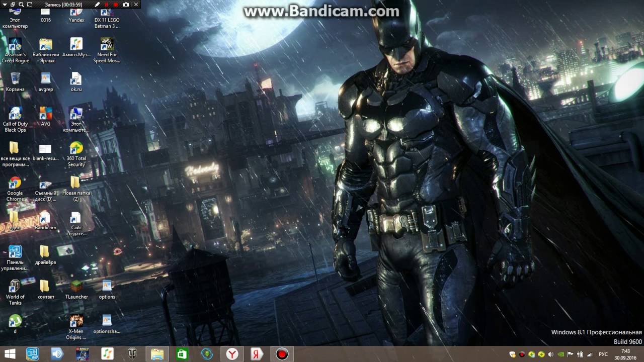Select the 0016 file icon
This screenshot has height=362, width=644.
coord(46,15)
